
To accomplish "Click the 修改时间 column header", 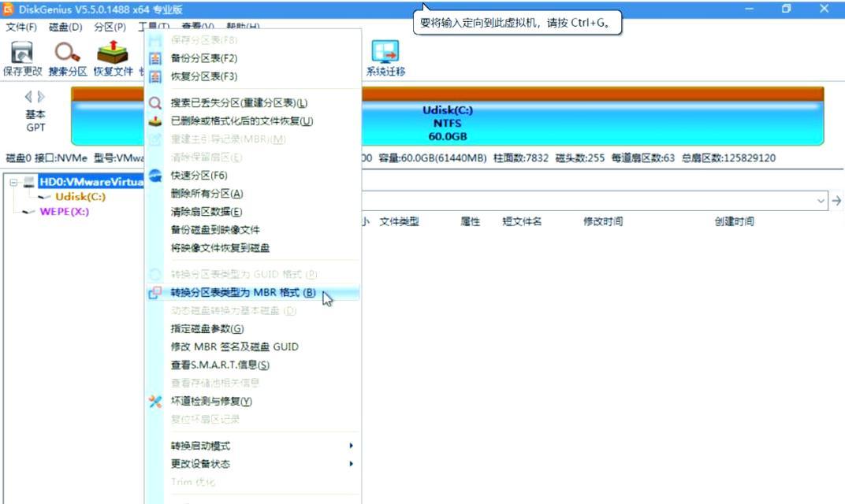I will point(603,221).
